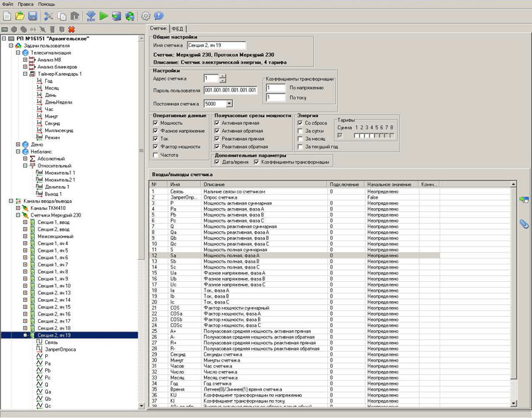
Task: Click the blue Help bubble icon
Action: click(160, 15)
